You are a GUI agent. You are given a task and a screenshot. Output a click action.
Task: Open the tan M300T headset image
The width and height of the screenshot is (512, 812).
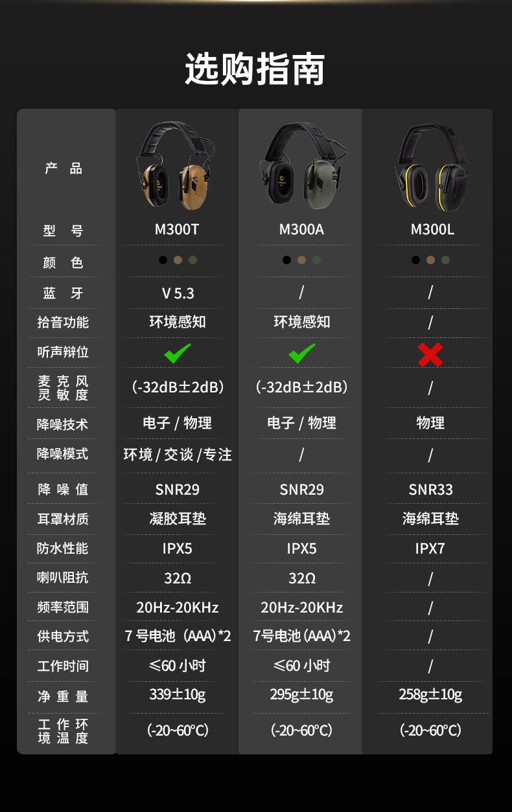tap(176, 166)
